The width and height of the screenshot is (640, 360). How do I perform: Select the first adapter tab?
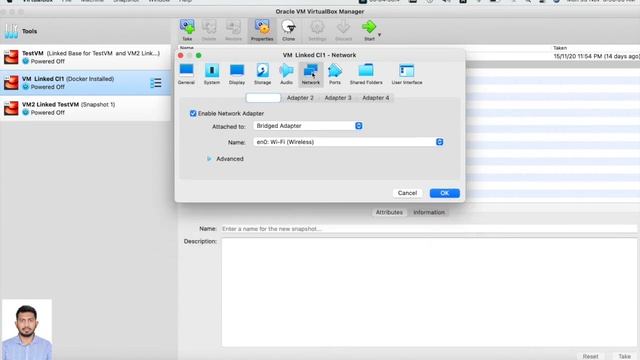click(x=263, y=98)
